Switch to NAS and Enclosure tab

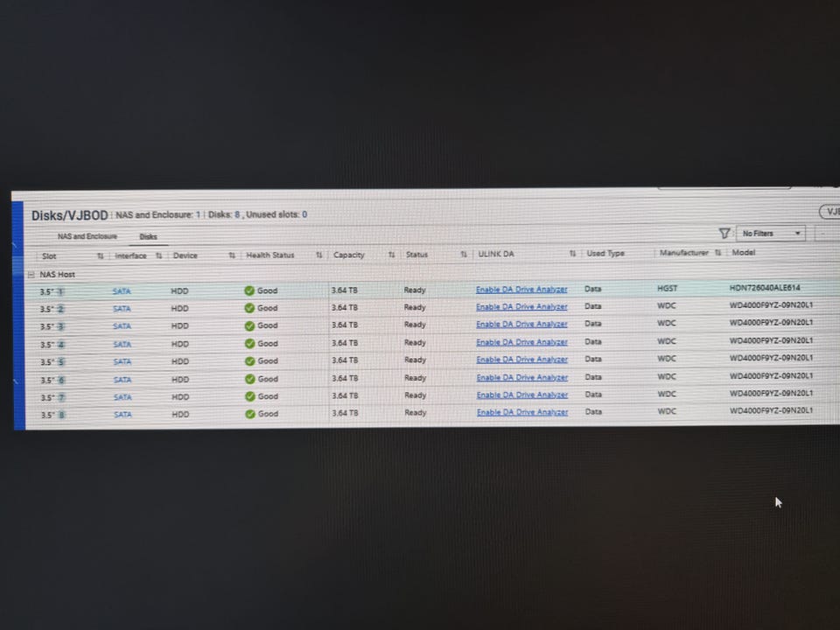pyautogui.click(x=87, y=236)
